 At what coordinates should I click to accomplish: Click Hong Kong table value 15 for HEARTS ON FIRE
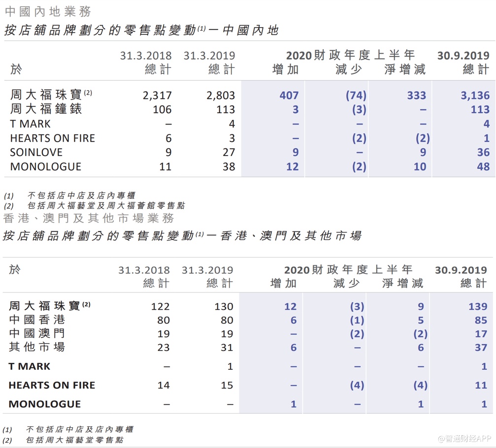227,385
